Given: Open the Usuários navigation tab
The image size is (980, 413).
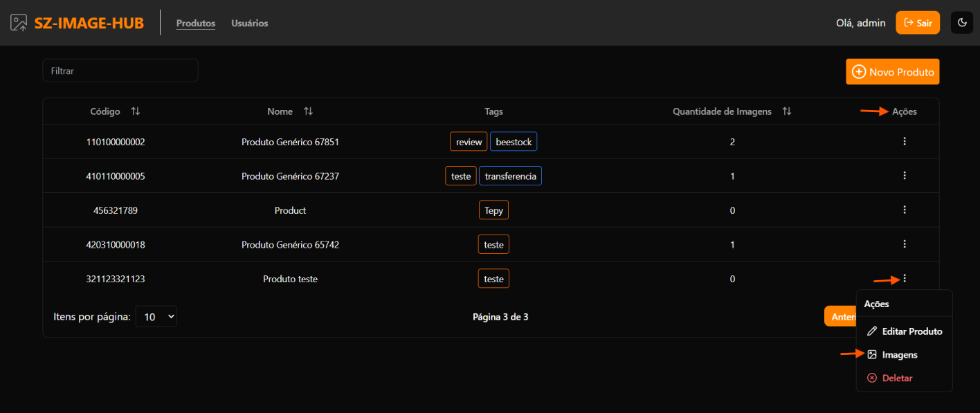Looking at the screenshot, I should (249, 24).
